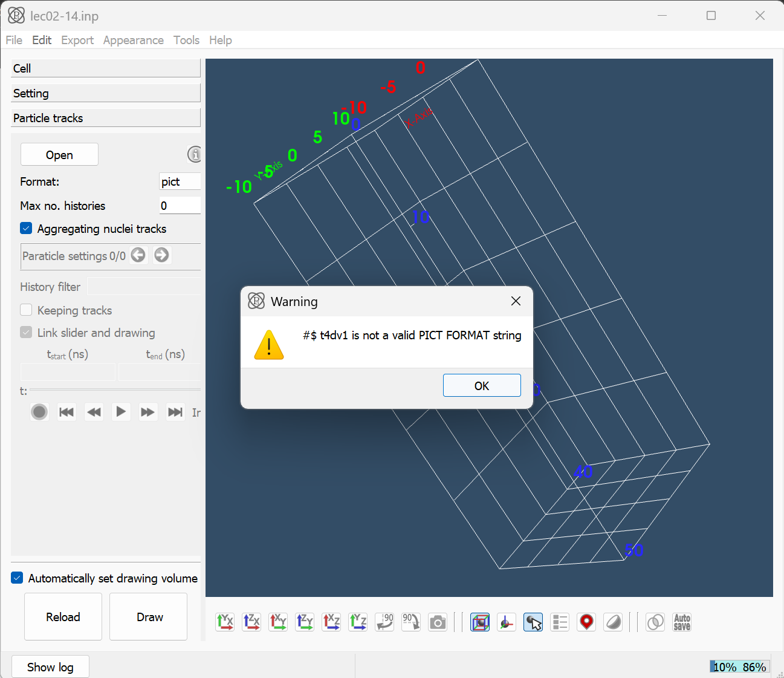784x678 pixels.
Task: Click the Max no. histories field
Action: tap(180, 206)
